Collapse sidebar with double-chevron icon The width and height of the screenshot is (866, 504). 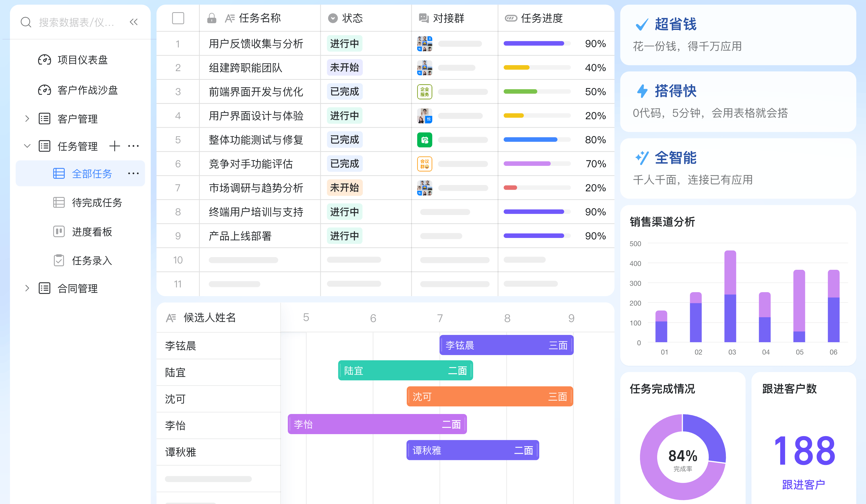tap(134, 22)
